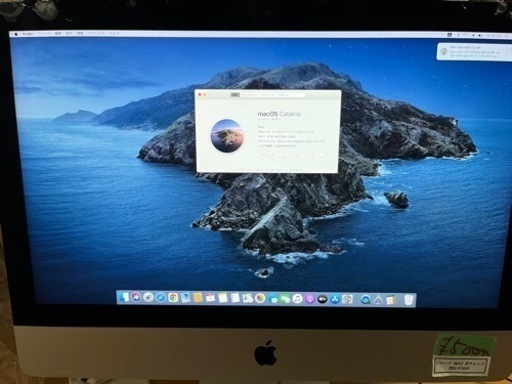Click the System Report button
The image size is (512, 384).
[x=271, y=155]
